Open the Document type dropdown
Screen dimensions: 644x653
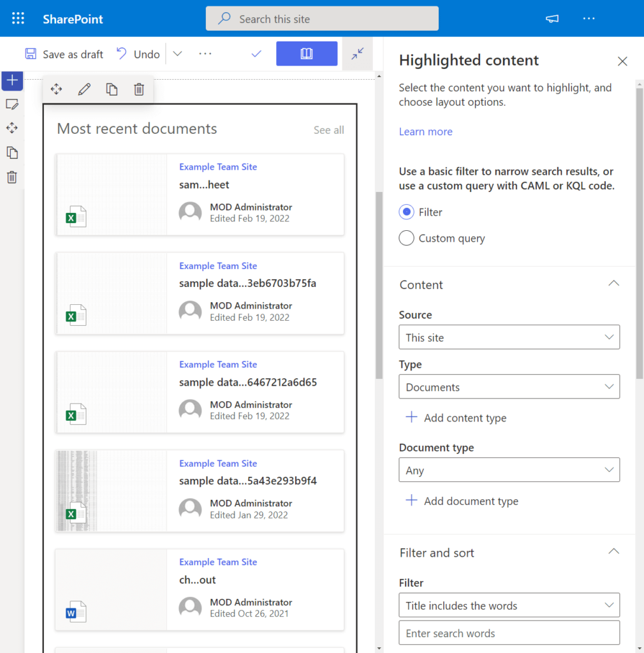[x=509, y=470]
